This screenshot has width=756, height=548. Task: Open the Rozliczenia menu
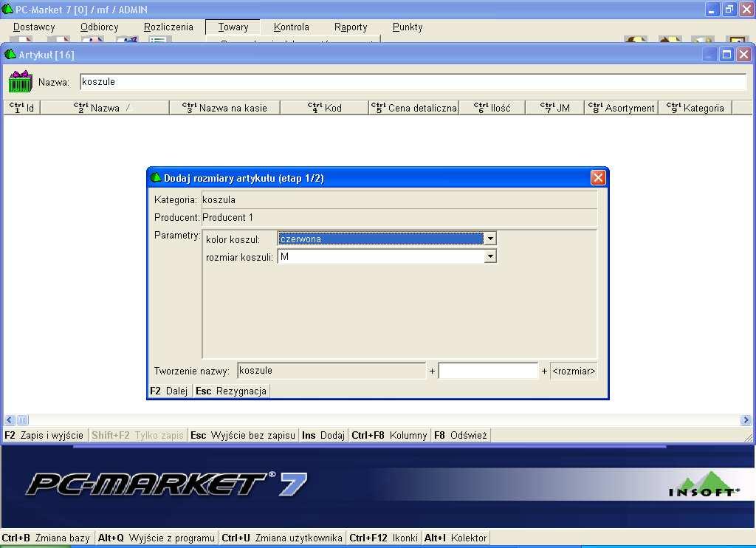click(168, 27)
